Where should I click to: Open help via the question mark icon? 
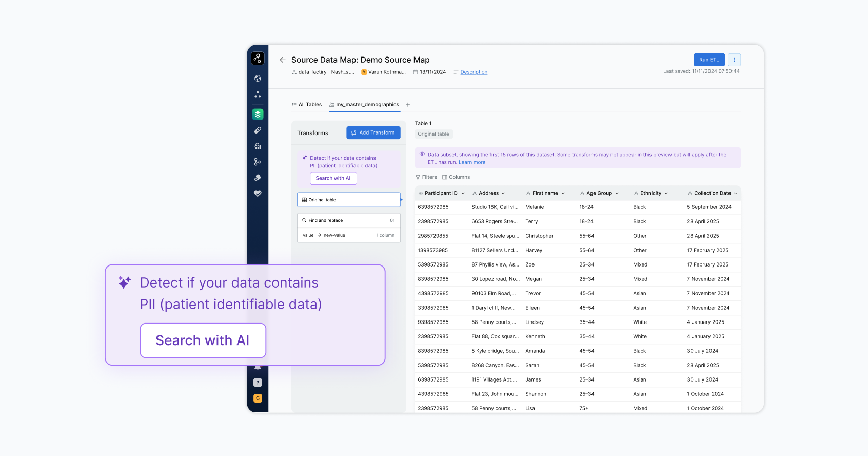258,383
